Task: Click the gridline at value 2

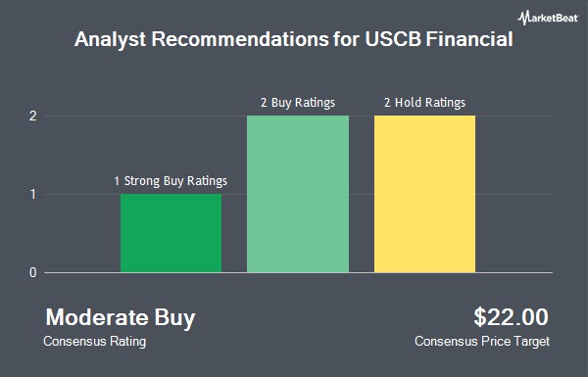Action: pyautogui.click(x=514, y=116)
